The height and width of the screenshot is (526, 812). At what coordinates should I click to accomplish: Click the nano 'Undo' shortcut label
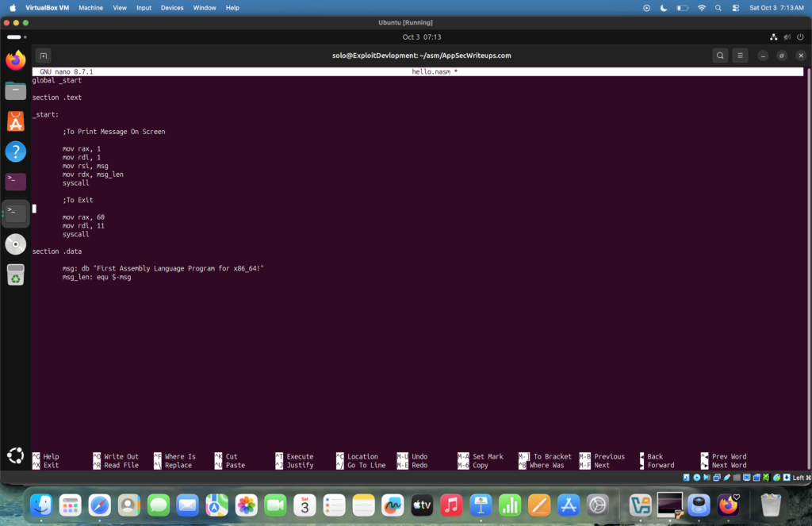(419, 456)
